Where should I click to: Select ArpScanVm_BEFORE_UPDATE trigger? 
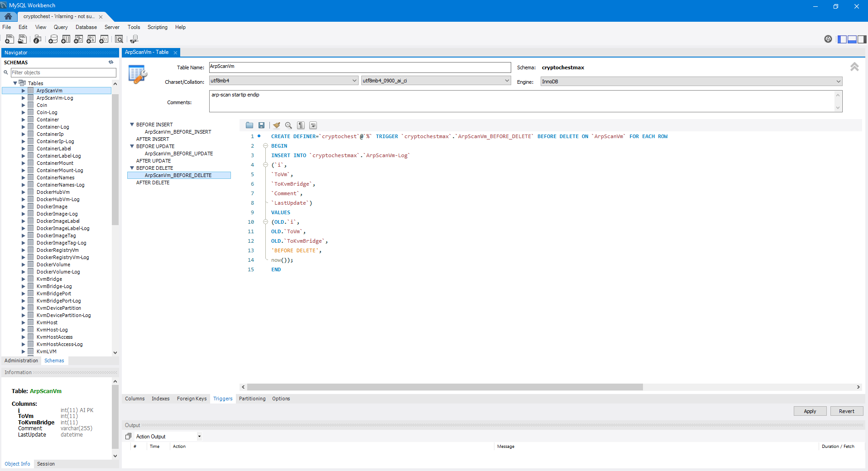[179, 154]
